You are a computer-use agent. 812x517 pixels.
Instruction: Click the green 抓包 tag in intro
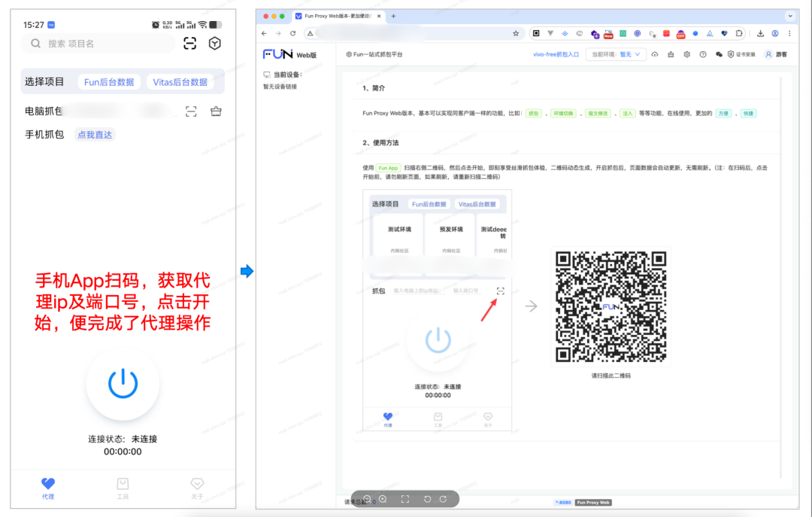click(x=533, y=114)
